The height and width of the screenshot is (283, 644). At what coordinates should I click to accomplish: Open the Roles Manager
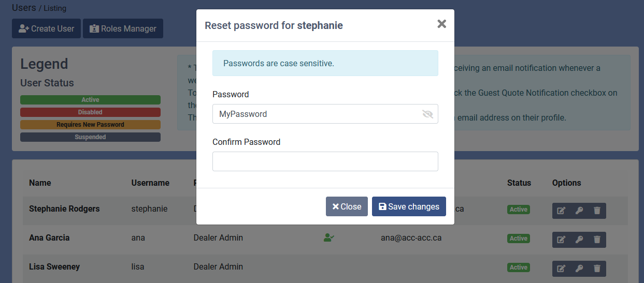click(123, 28)
